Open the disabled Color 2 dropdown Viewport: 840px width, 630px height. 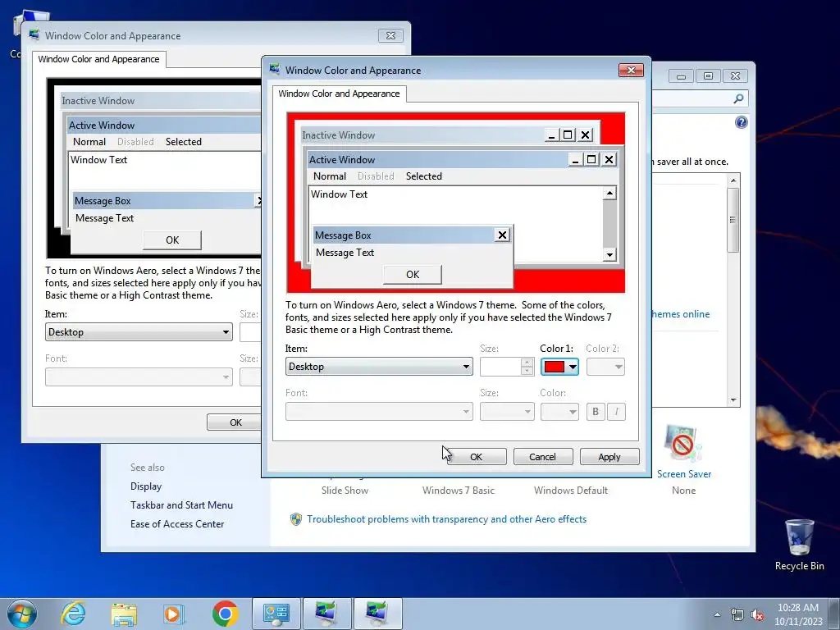(x=605, y=367)
